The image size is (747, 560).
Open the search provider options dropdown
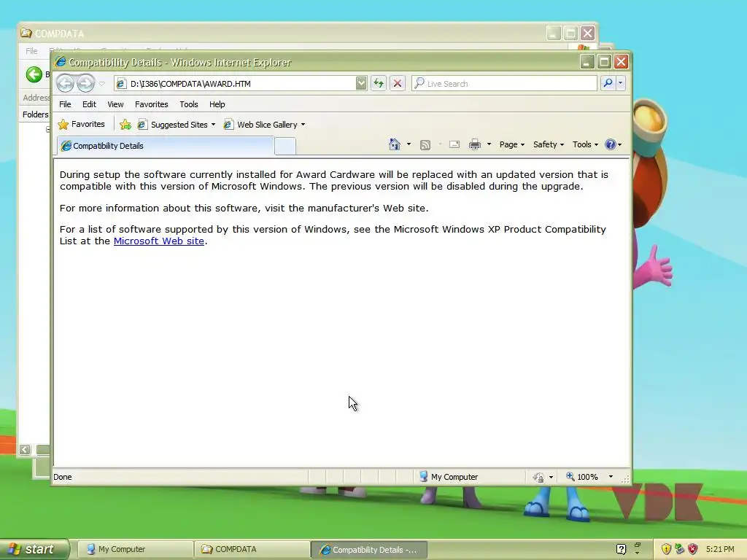(x=620, y=83)
